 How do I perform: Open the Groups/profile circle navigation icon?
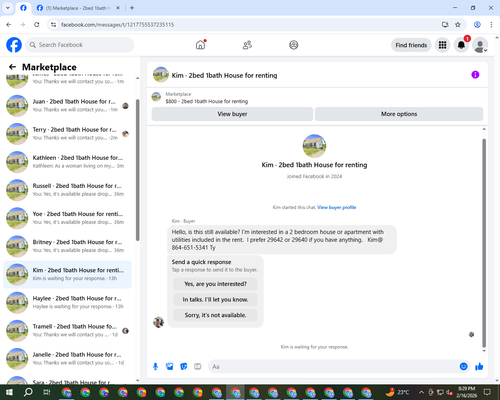click(x=294, y=45)
